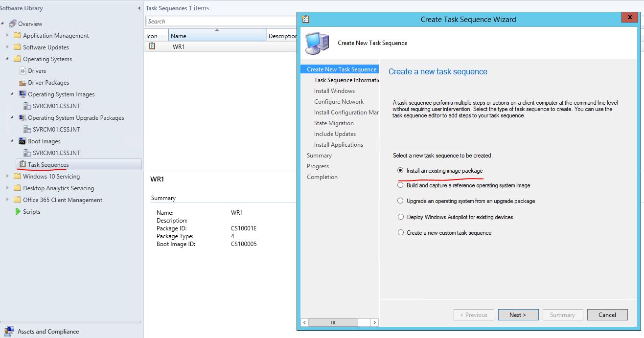Click inside the Search field

click(x=220, y=21)
